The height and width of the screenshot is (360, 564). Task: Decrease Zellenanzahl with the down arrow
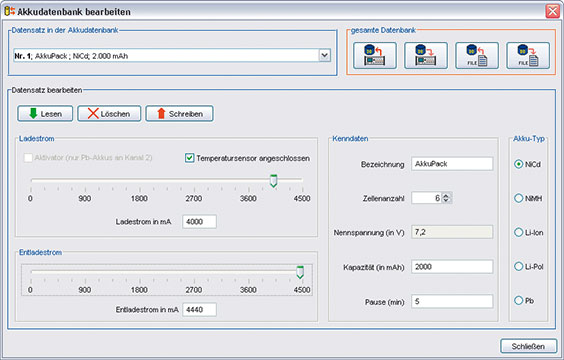(x=446, y=200)
